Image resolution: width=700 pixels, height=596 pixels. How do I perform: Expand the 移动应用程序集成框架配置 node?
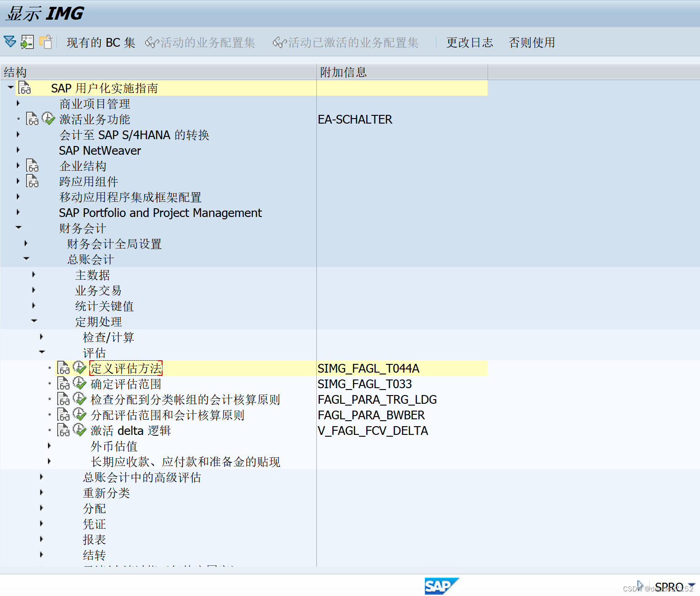click(18, 197)
